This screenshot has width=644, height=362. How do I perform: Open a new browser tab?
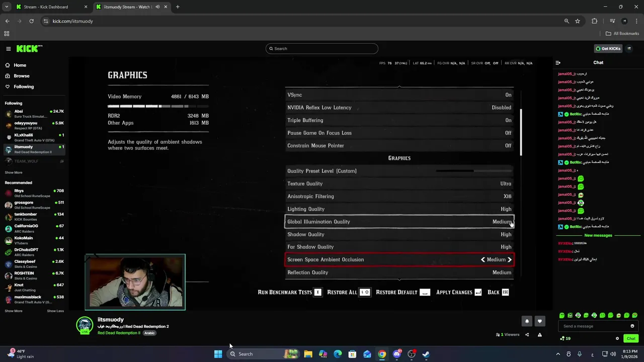click(178, 7)
